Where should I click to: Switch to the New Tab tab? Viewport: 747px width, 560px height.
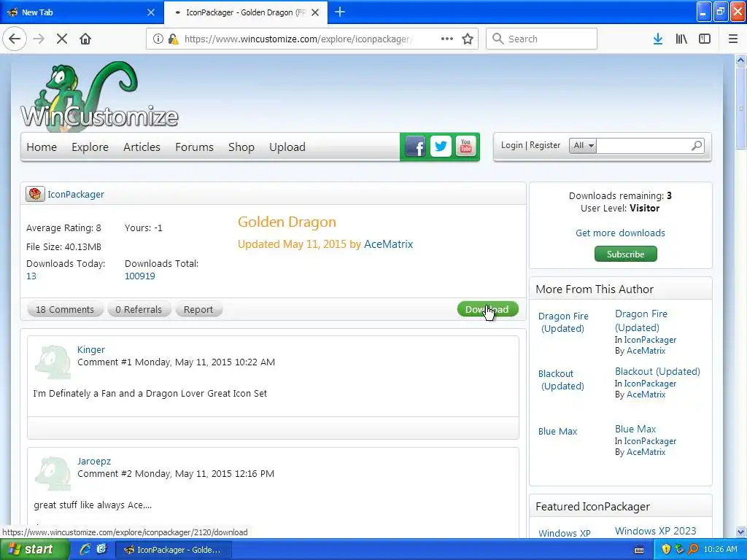(x=81, y=12)
